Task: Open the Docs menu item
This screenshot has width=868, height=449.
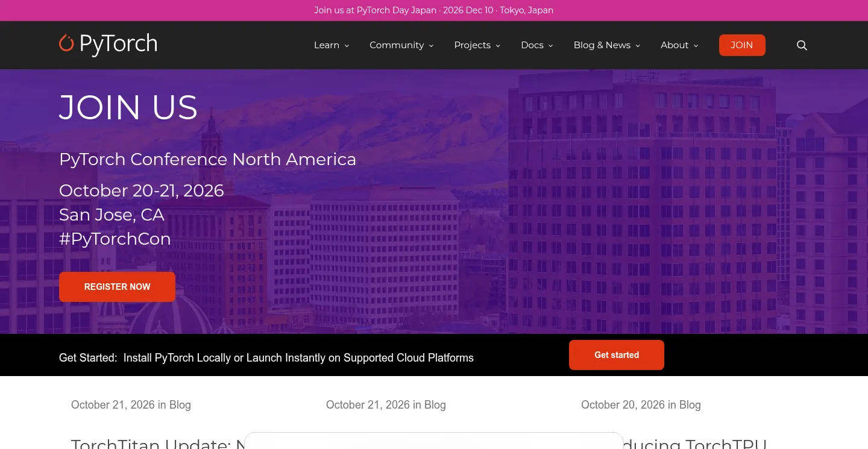Action: tap(532, 45)
